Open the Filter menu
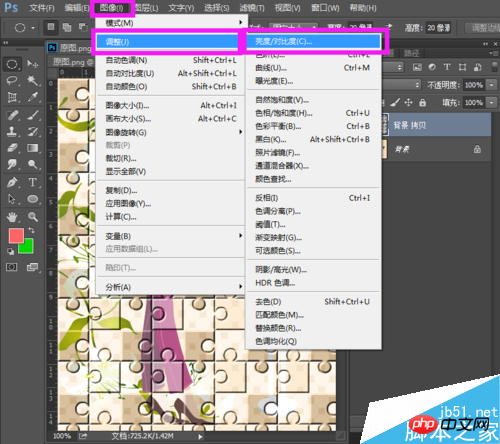This screenshot has height=444, width=500. [x=252, y=8]
